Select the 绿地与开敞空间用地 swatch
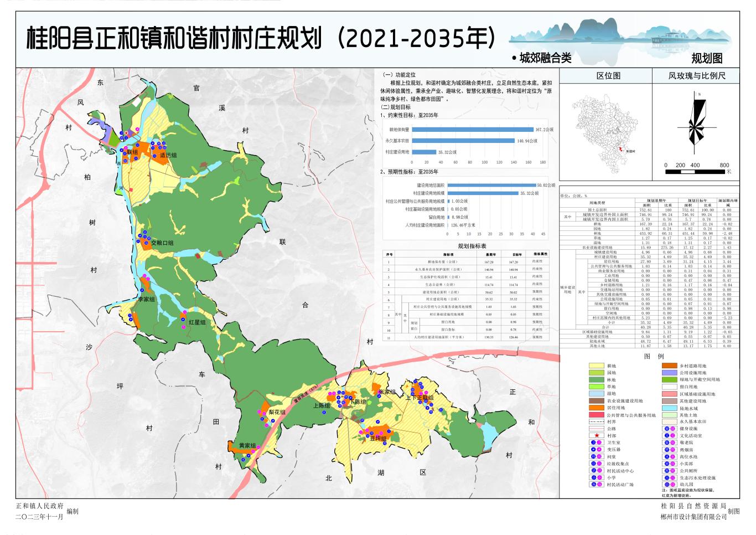 point(670,380)
